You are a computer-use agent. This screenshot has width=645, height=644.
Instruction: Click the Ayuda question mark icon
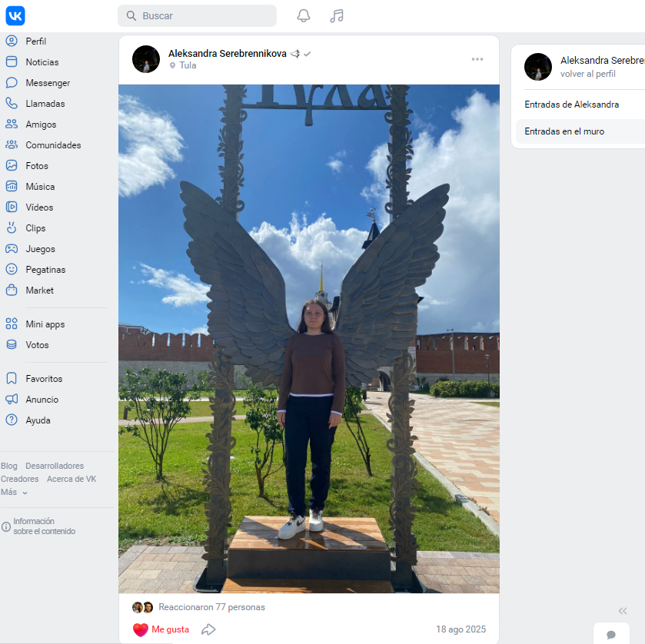coord(12,420)
